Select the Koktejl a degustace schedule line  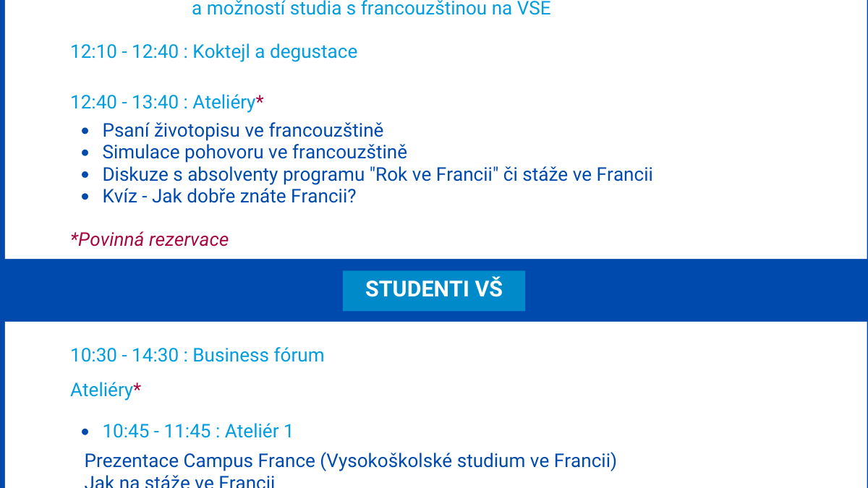(x=213, y=52)
